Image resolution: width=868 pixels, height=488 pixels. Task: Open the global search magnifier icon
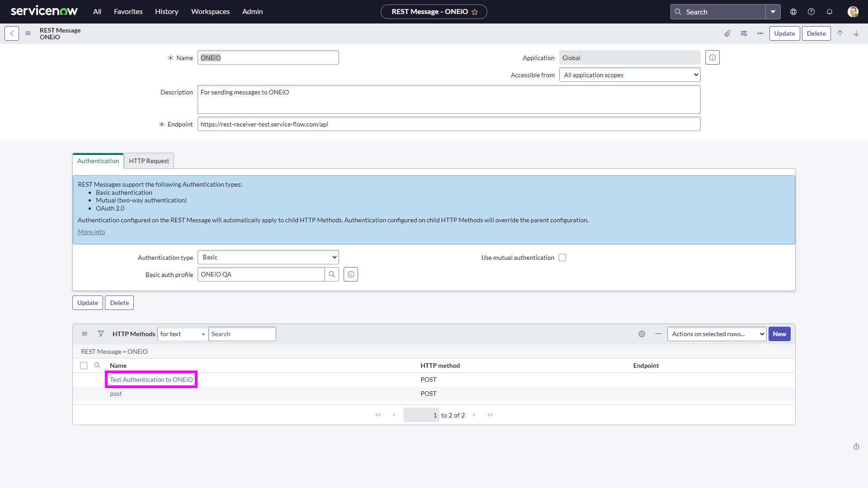[x=678, y=12]
